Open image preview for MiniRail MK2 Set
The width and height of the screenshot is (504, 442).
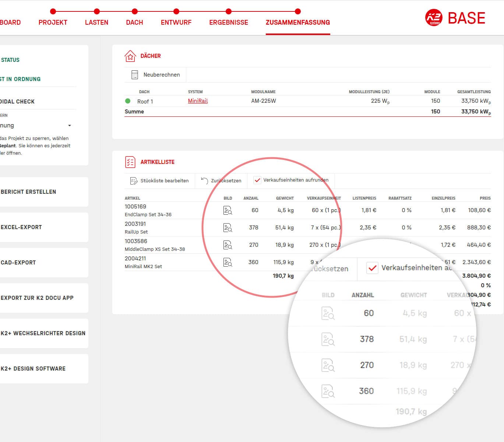pyautogui.click(x=228, y=262)
